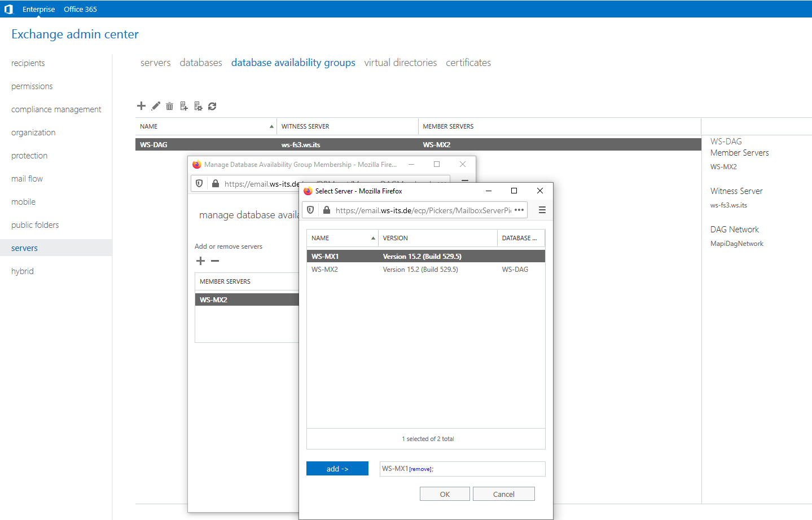Minimize the Select Server window
Viewport: 812px width, 520px height.
(489, 191)
